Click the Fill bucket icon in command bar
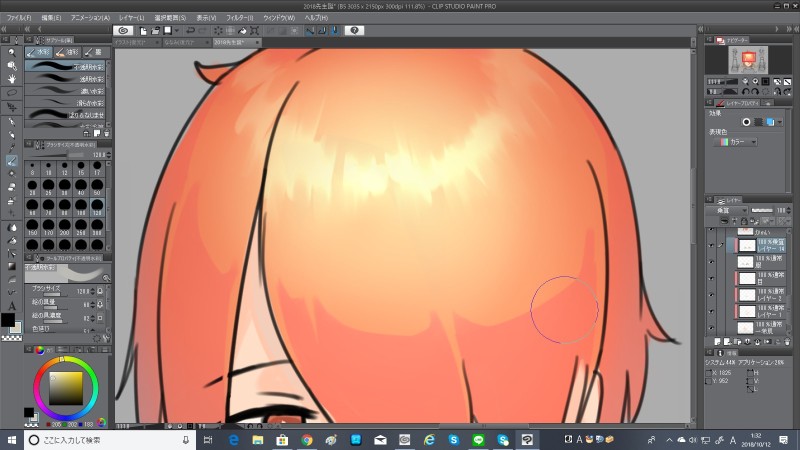This screenshot has width=800, height=450. click(243, 31)
